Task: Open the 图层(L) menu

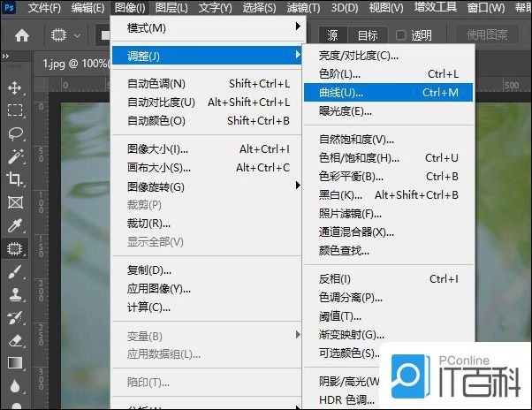Action: tap(171, 7)
